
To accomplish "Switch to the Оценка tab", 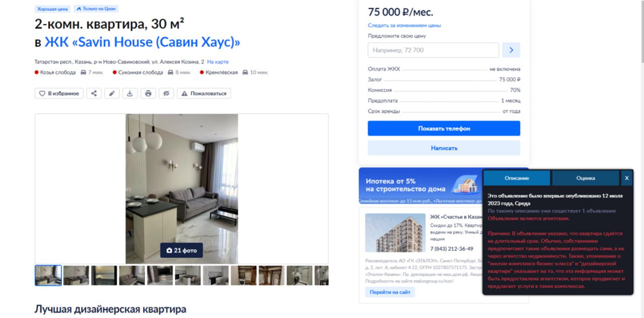I will [x=586, y=178].
